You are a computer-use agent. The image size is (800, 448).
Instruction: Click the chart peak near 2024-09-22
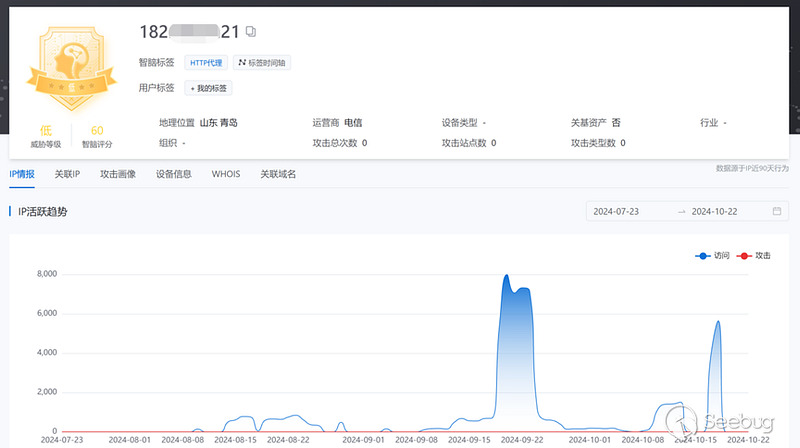(506, 276)
